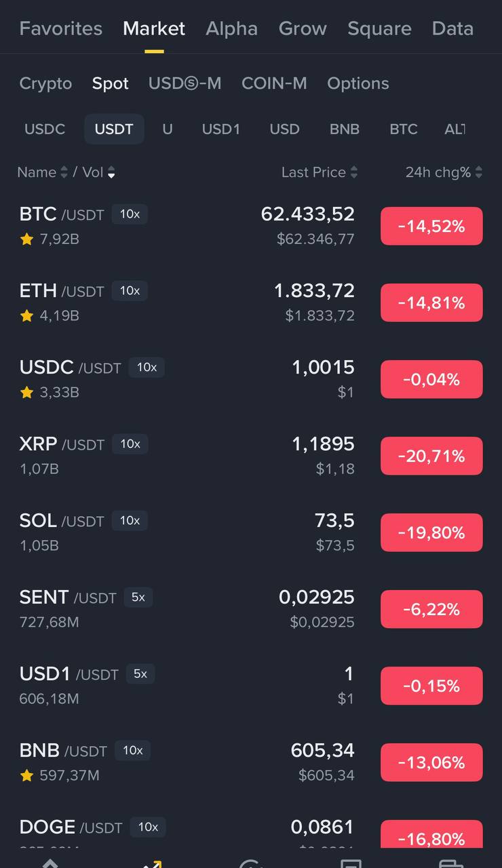Open the Alpha tab
502x868 pixels.
coord(231,28)
